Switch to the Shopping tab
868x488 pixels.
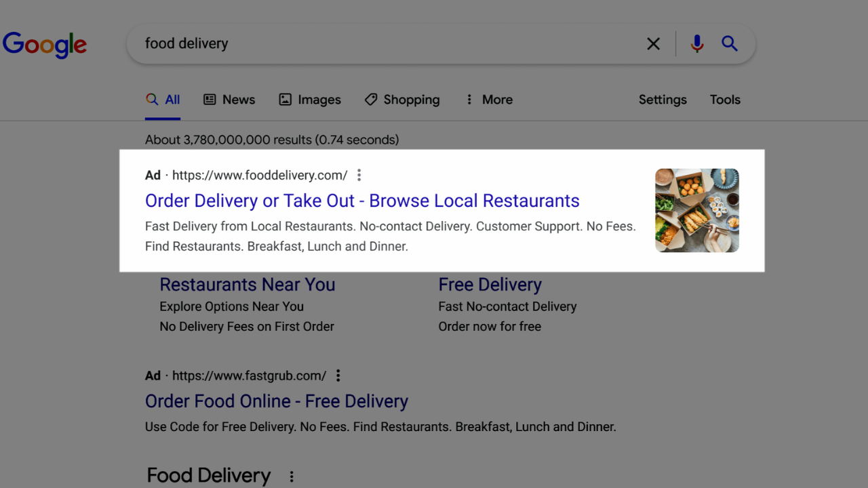click(402, 100)
